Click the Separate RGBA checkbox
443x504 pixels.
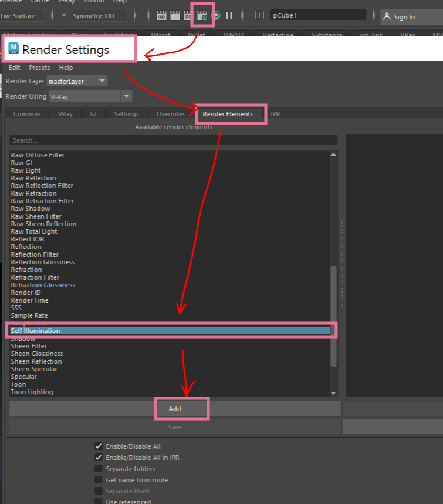pyautogui.click(x=99, y=491)
